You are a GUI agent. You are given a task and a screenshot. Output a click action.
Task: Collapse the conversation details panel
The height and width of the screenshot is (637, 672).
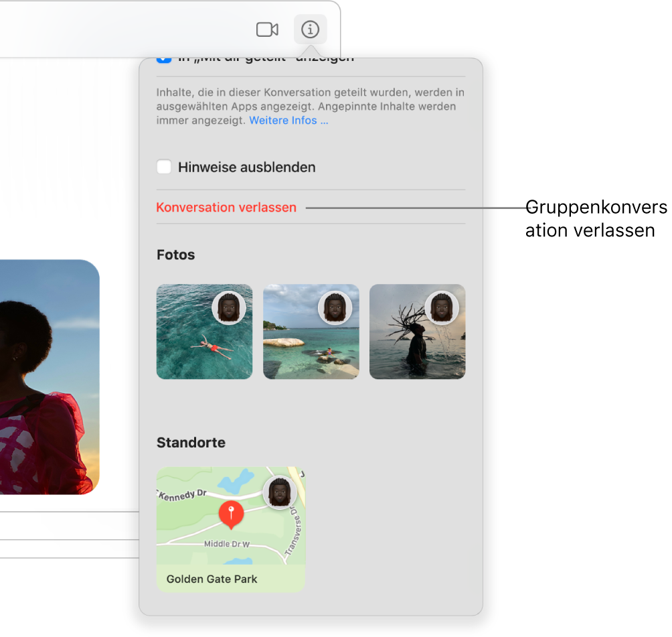click(310, 29)
